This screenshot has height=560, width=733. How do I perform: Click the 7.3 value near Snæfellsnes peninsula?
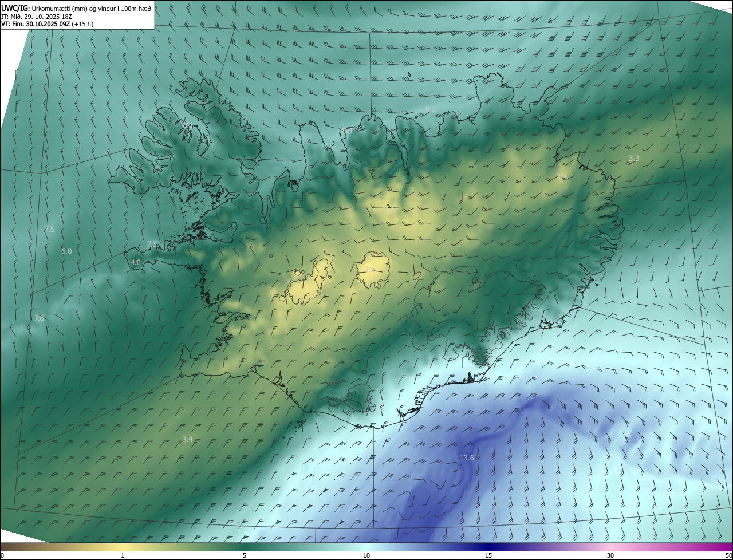point(152,244)
